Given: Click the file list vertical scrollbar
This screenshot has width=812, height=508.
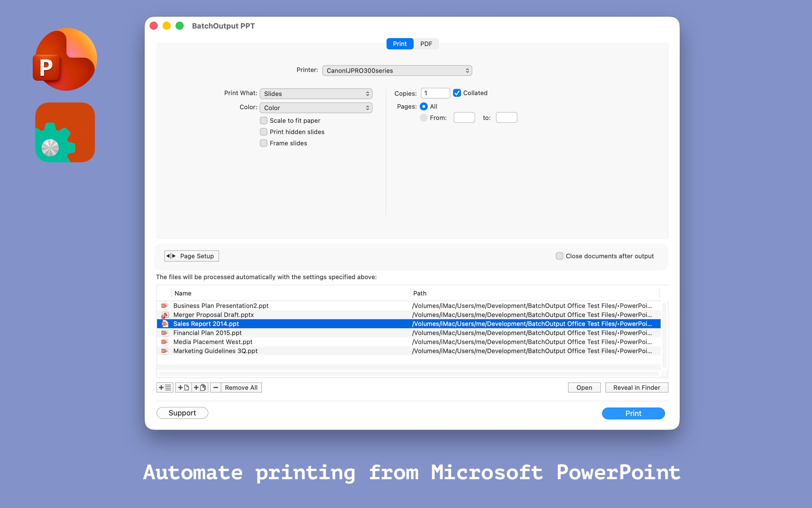Looking at the screenshot, I should point(664,335).
